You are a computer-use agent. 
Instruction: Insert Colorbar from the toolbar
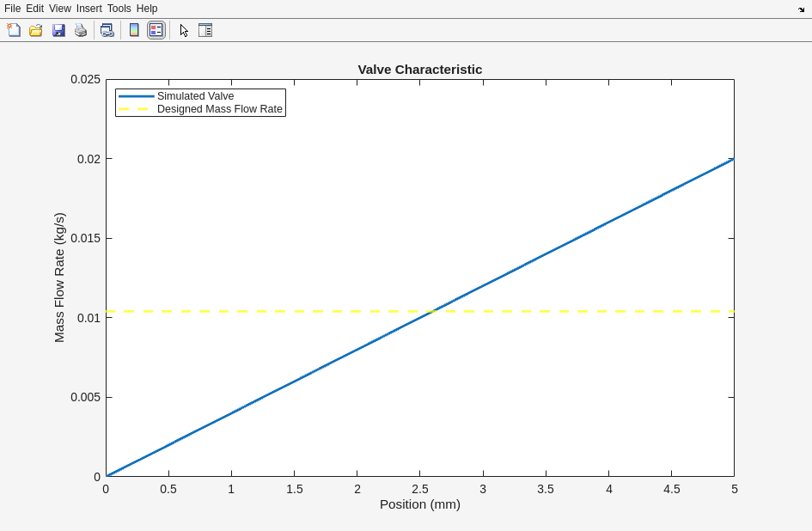(134, 30)
